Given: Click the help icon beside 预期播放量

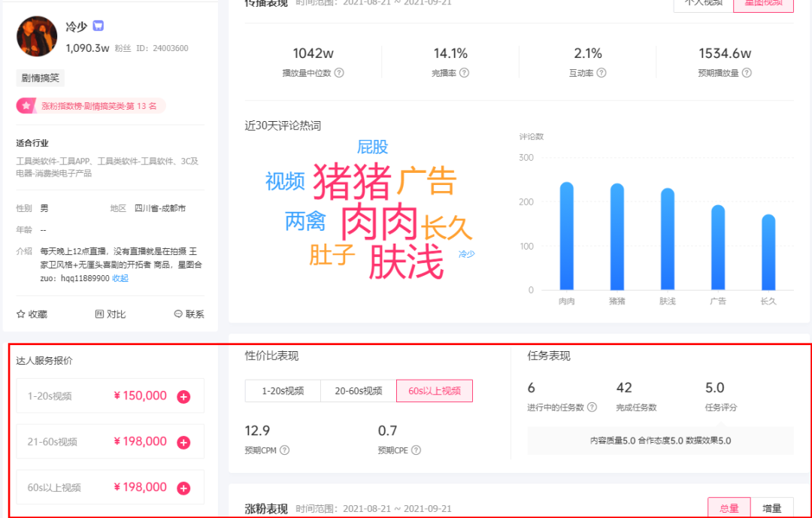Looking at the screenshot, I should 747,73.
